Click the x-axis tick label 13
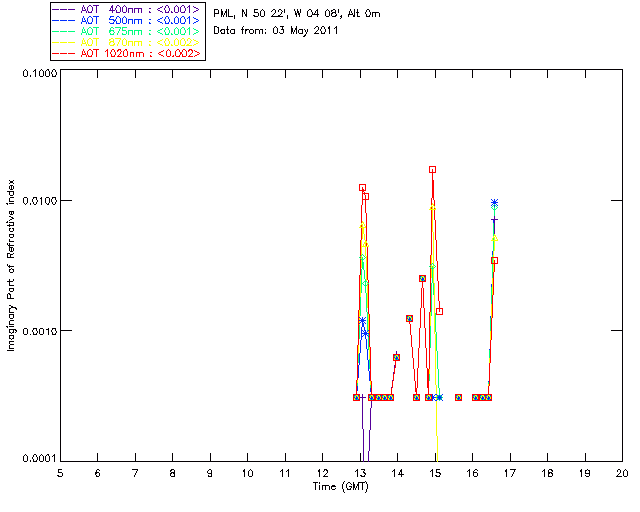The image size is (640, 512). [x=360, y=474]
